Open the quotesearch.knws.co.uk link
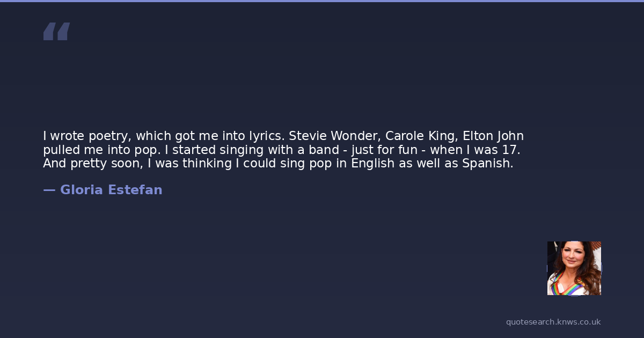Image resolution: width=644 pixels, height=338 pixels. pyautogui.click(x=553, y=322)
